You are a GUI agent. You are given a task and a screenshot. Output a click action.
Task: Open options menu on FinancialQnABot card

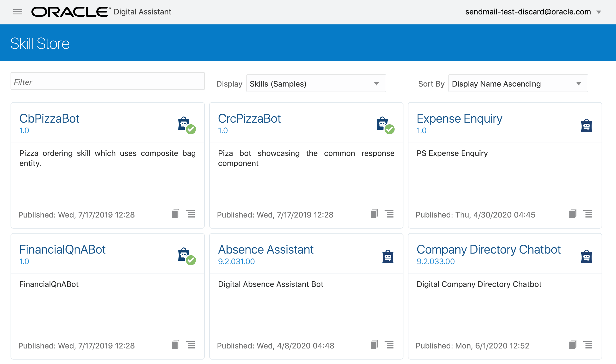[x=191, y=345]
